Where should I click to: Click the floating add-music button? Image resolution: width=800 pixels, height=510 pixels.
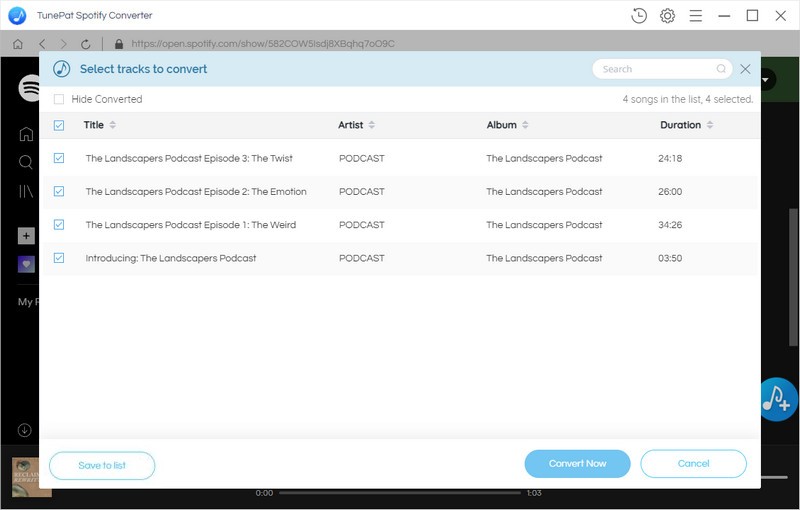pyautogui.click(x=778, y=399)
